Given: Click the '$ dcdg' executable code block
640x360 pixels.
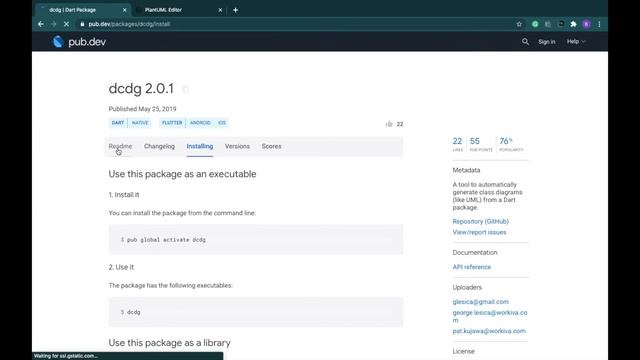Looking at the screenshot, I should pyautogui.click(x=256, y=312).
